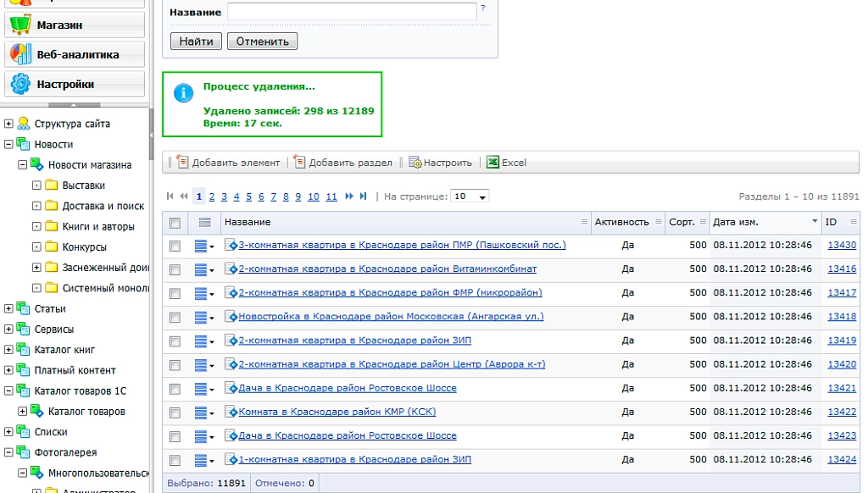The height and width of the screenshot is (493, 868).
Task: Open the Веб-аналитика chart icon
Action: (x=20, y=54)
